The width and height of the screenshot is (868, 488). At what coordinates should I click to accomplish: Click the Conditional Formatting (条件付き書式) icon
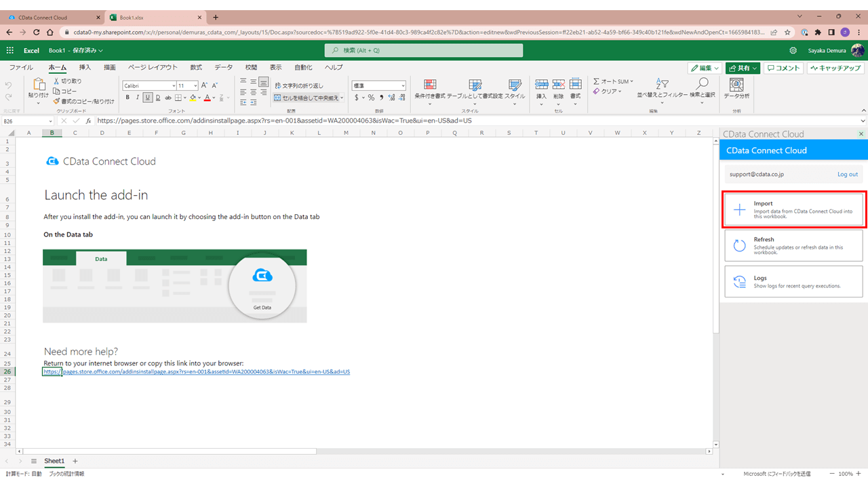(430, 84)
